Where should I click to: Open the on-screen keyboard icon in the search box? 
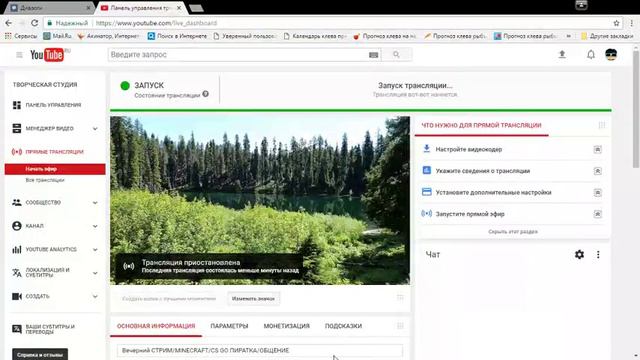[373, 55]
